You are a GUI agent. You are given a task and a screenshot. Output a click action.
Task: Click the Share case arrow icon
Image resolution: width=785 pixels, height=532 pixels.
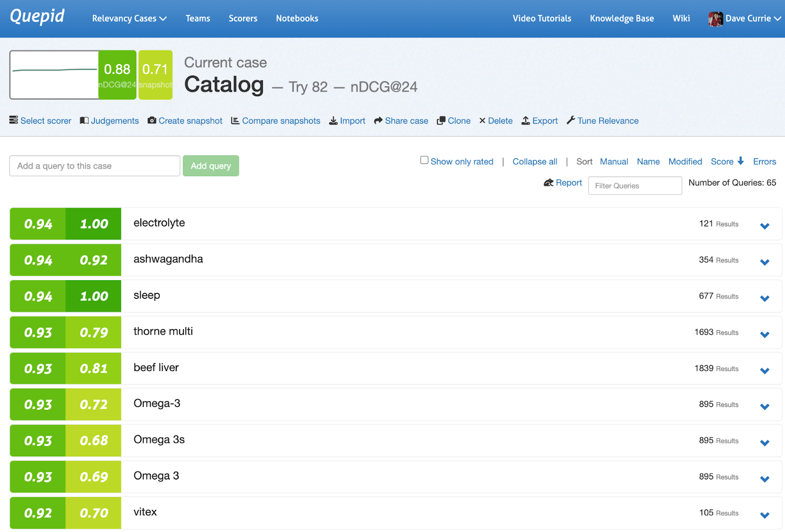click(x=378, y=121)
